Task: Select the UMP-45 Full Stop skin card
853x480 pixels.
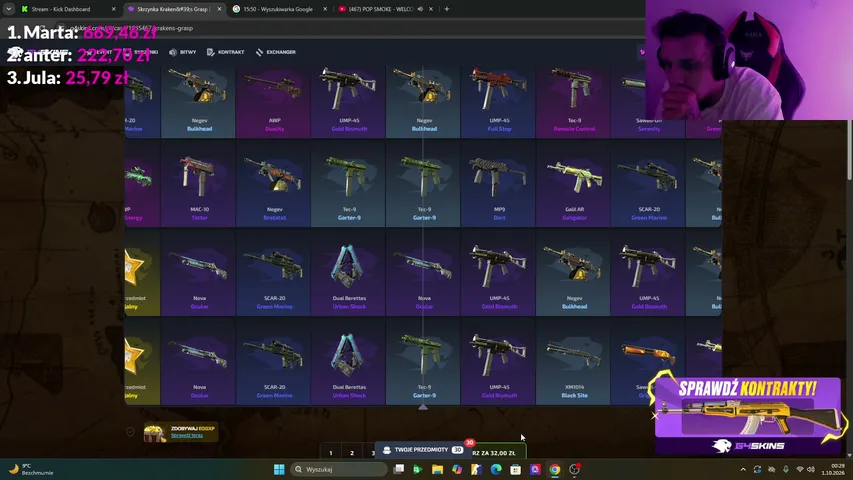Action: [498, 101]
